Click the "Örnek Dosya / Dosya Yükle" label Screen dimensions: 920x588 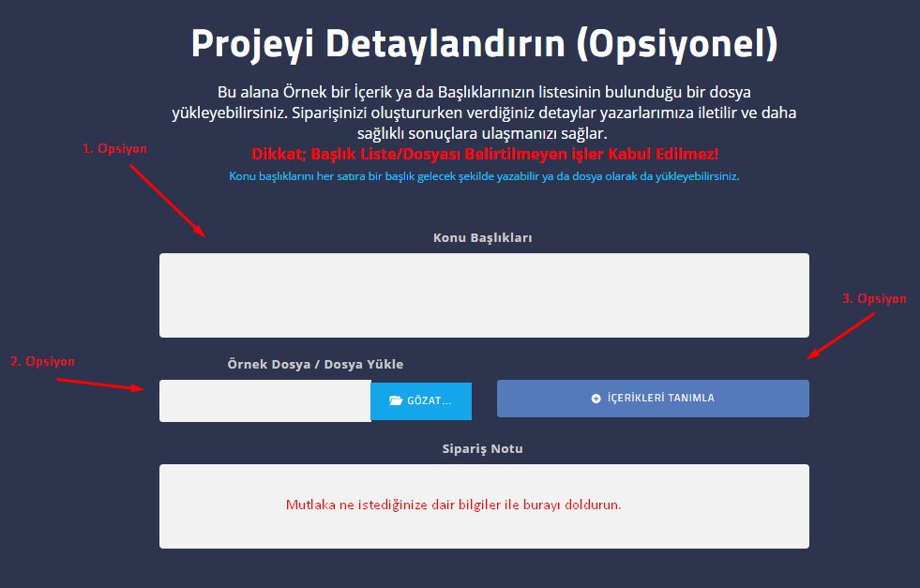(315, 364)
